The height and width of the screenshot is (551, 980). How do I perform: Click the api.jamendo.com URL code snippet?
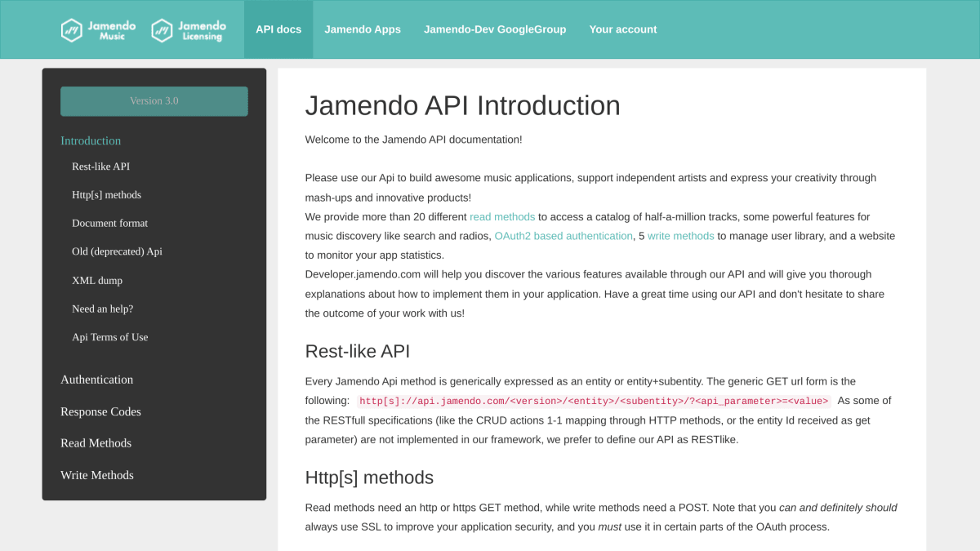594,401
